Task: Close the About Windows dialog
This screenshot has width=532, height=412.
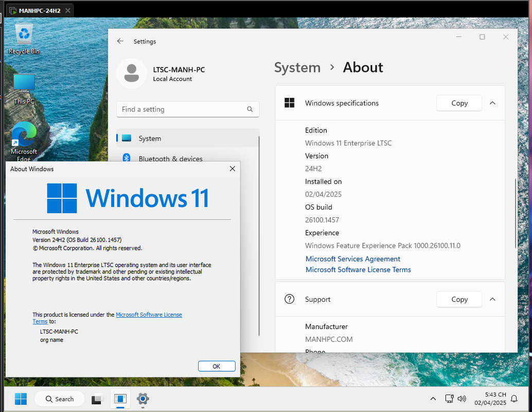Action: (233, 168)
